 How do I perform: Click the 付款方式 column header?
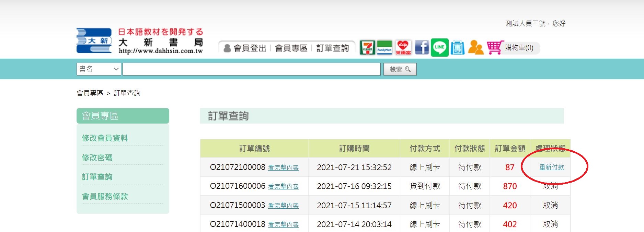(425, 148)
